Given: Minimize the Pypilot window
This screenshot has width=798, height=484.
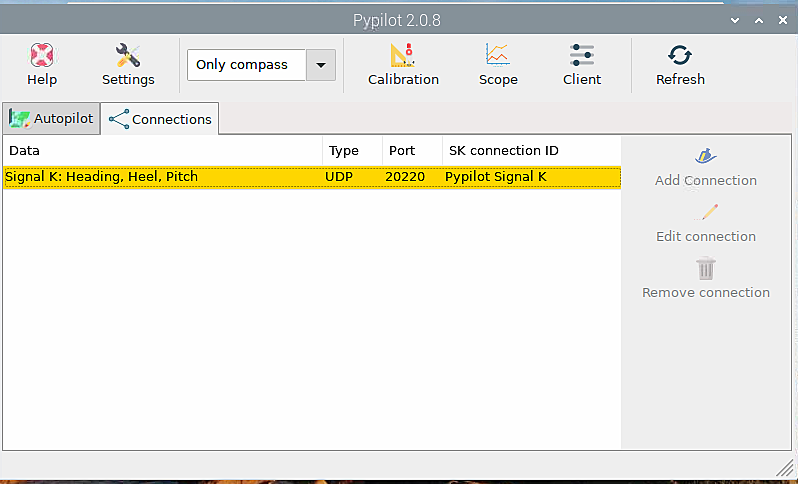Looking at the screenshot, I should [x=733, y=20].
